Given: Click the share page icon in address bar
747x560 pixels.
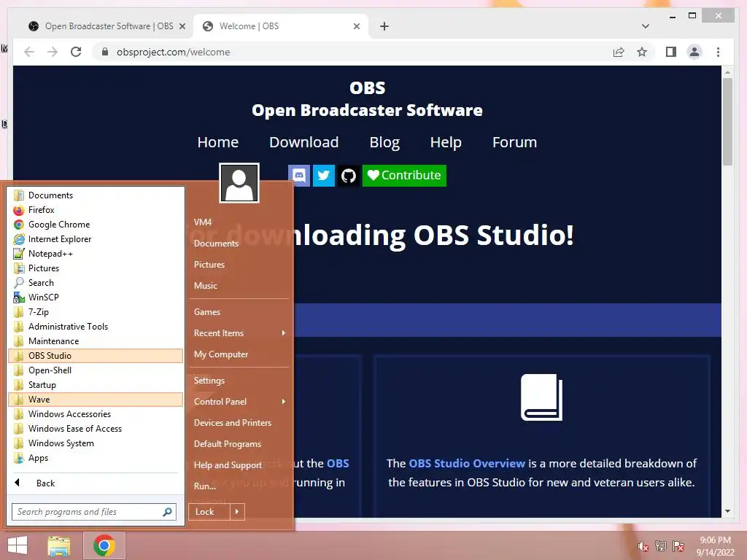Looking at the screenshot, I should tap(619, 52).
